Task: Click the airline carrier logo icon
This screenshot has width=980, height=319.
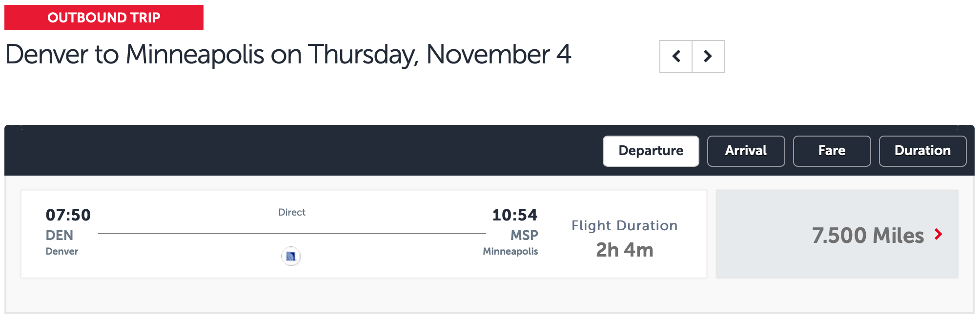Action: [x=291, y=256]
